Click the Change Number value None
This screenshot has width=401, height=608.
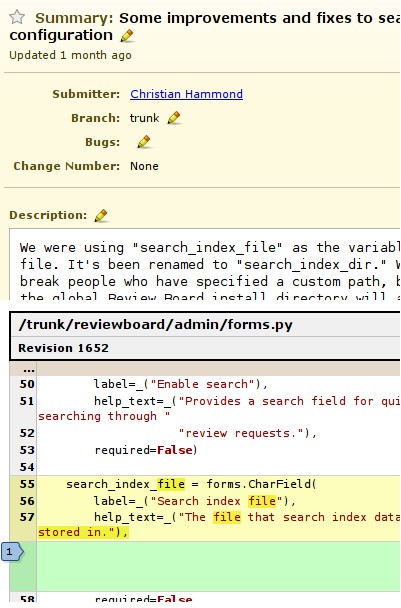click(x=144, y=166)
